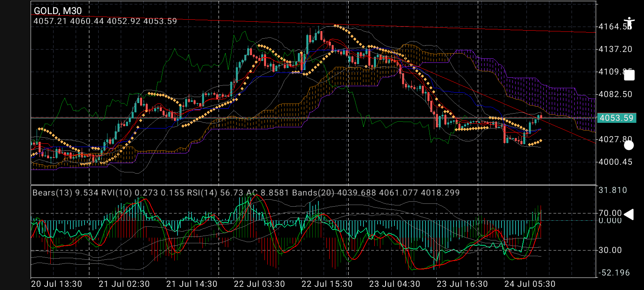Screen dimensions: 644x290
Task: Tap time axis label 20 Jul 13:30
Action: click(56, 284)
